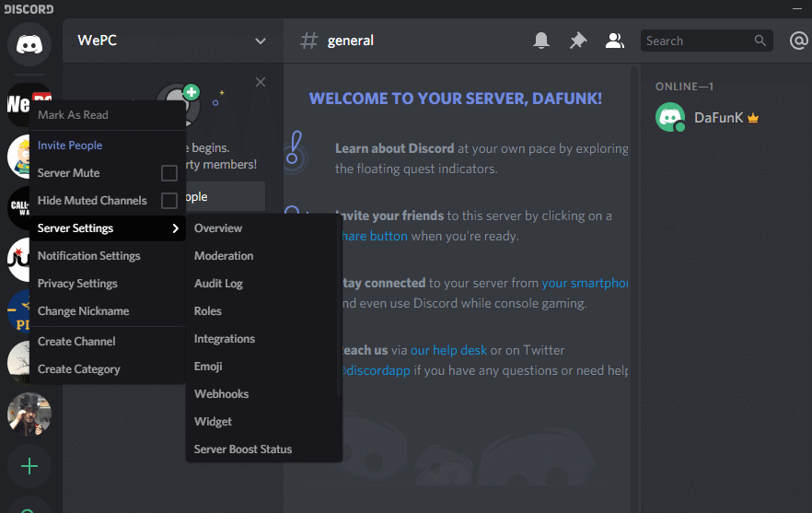The height and width of the screenshot is (513, 812).
Task: Open mentions with the @ icon
Action: pyautogui.click(x=799, y=41)
